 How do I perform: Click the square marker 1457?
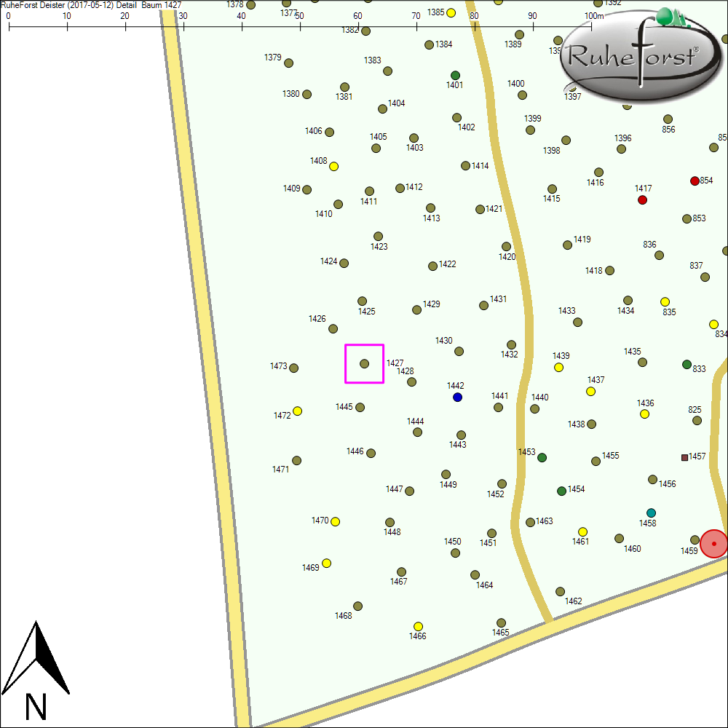[684, 457]
